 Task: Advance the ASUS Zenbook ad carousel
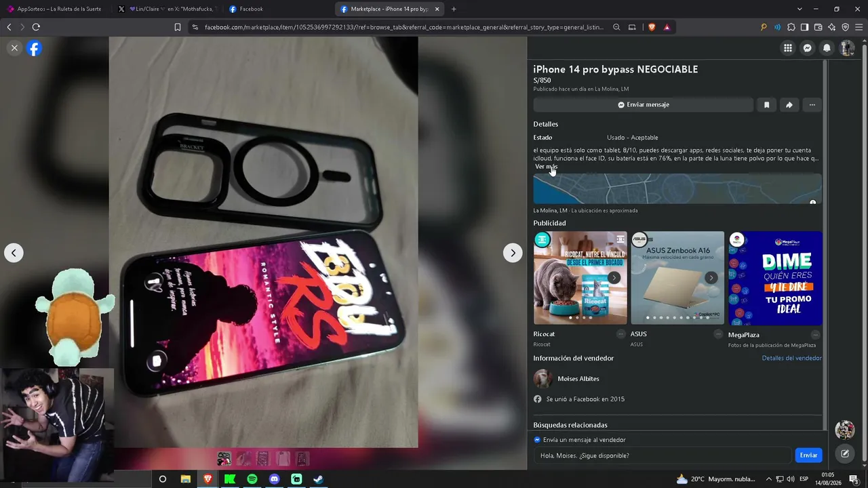711,277
